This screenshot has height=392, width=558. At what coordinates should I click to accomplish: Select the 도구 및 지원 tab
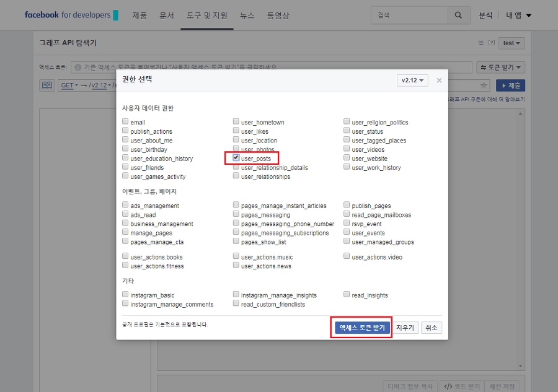[x=206, y=15]
